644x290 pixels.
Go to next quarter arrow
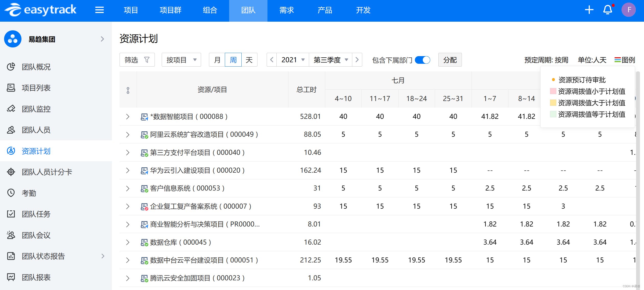(357, 60)
